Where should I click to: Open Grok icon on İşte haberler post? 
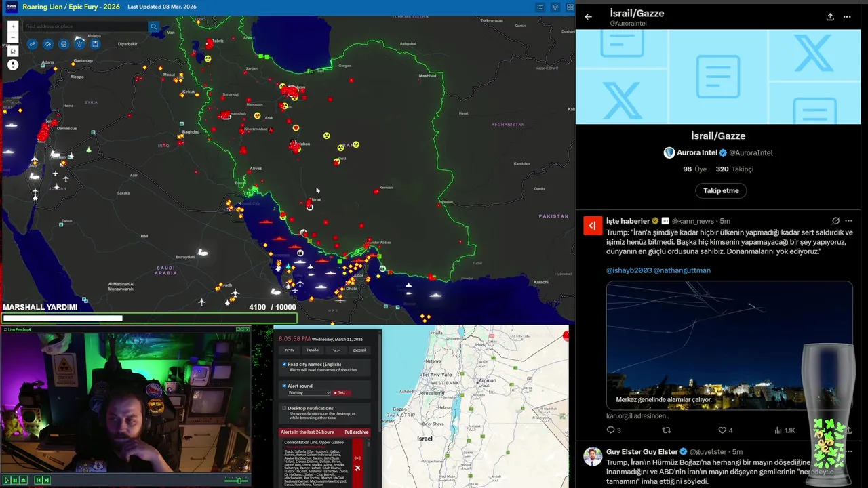point(835,221)
